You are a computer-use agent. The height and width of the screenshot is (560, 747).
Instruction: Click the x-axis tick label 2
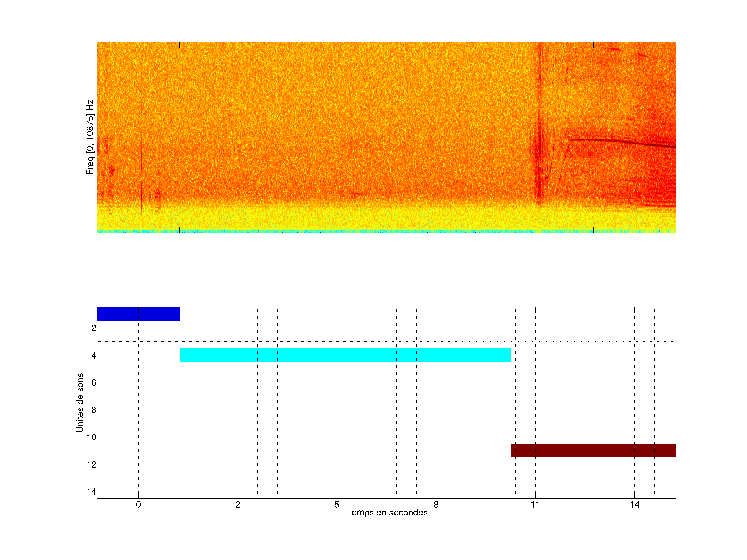[x=237, y=505]
